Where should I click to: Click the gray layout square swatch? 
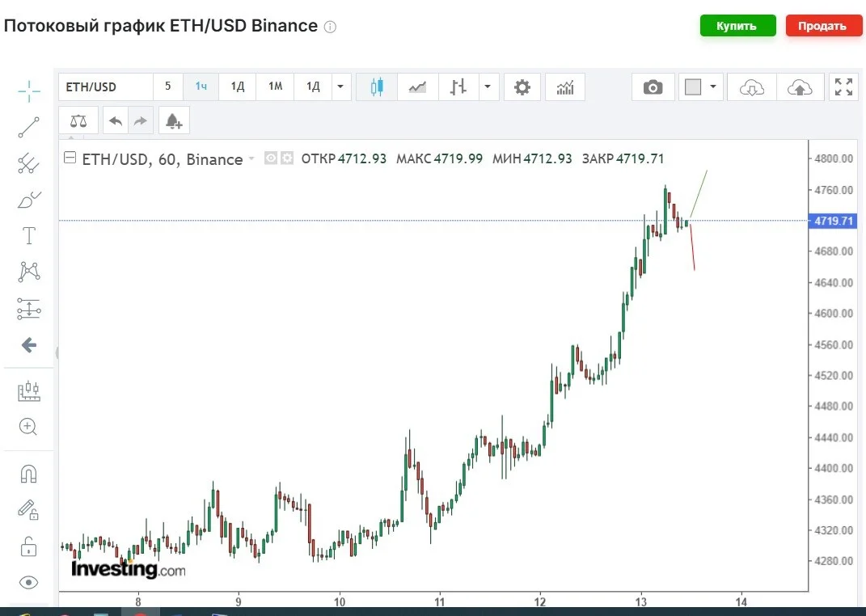coord(693,87)
